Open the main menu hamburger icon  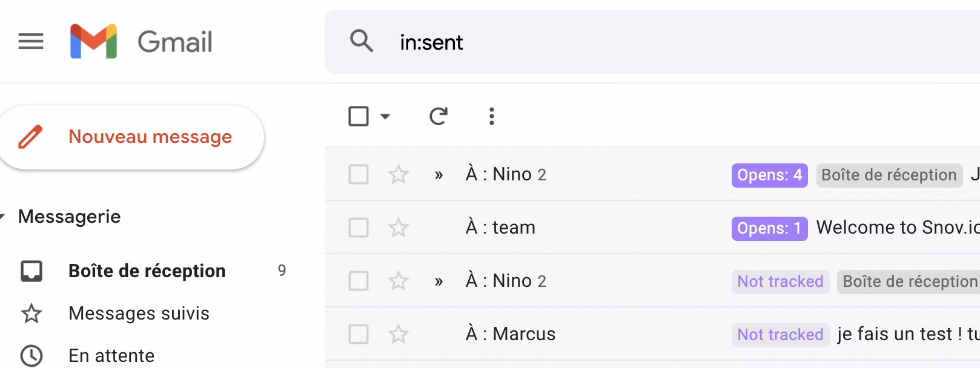coord(31,42)
